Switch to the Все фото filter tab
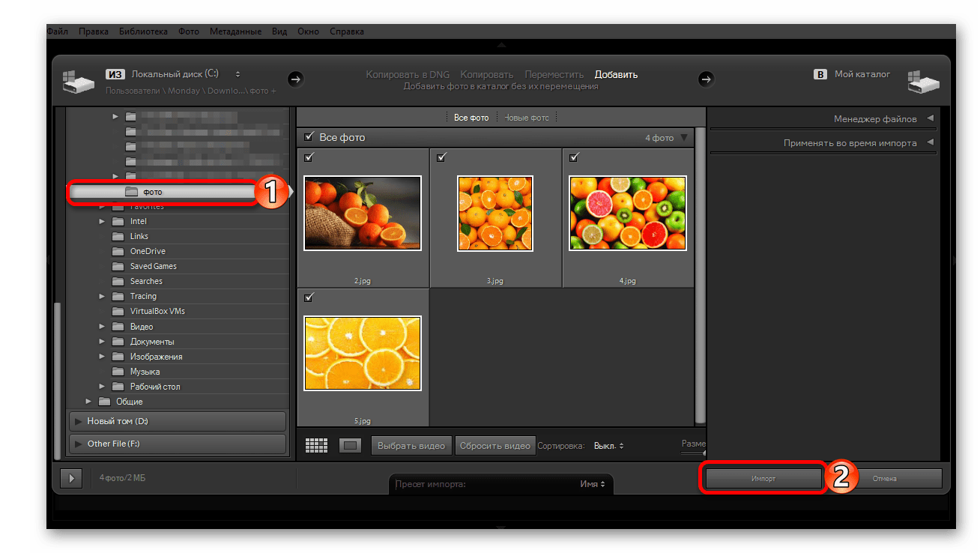Viewport: 980px width, 553px height. pyautogui.click(x=471, y=118)
